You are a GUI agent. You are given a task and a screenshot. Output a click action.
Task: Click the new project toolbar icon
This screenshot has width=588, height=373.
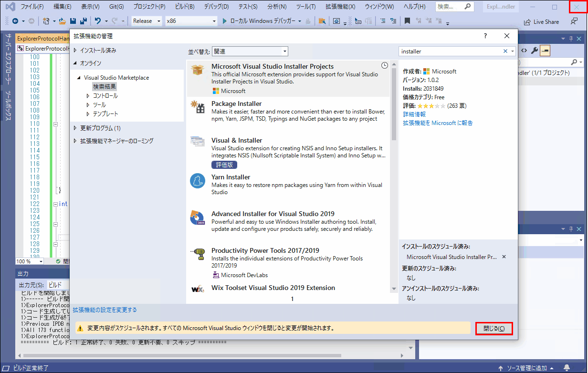(x=46, y=21)
